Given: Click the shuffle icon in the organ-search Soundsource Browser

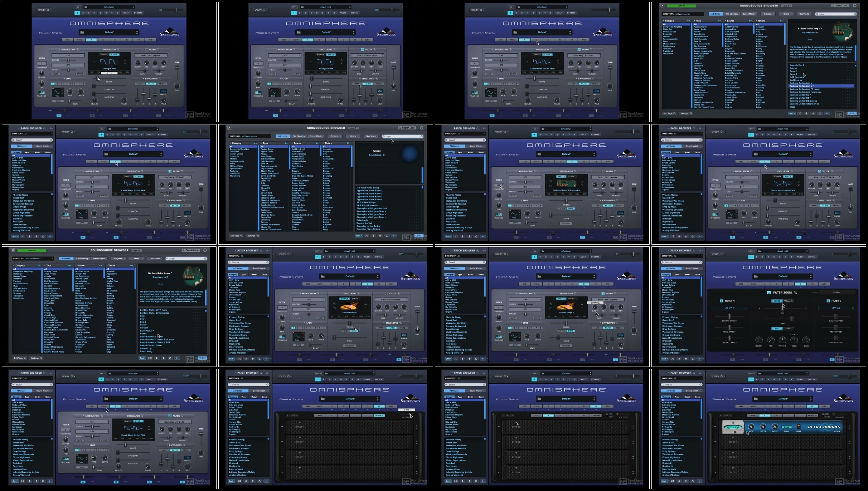Looking at the screenshot, I should coord(366,236).
